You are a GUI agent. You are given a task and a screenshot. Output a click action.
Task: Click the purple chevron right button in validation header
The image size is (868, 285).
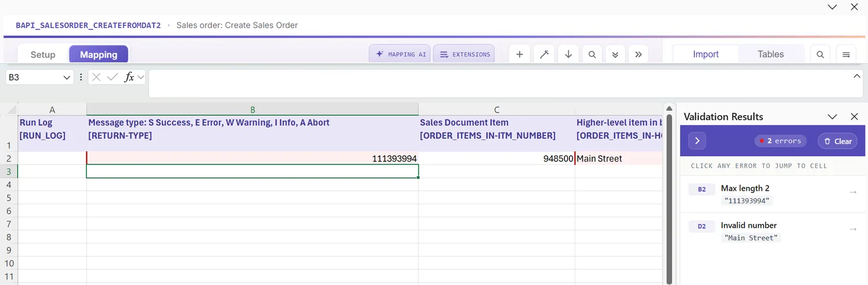(x=697, y=141)
